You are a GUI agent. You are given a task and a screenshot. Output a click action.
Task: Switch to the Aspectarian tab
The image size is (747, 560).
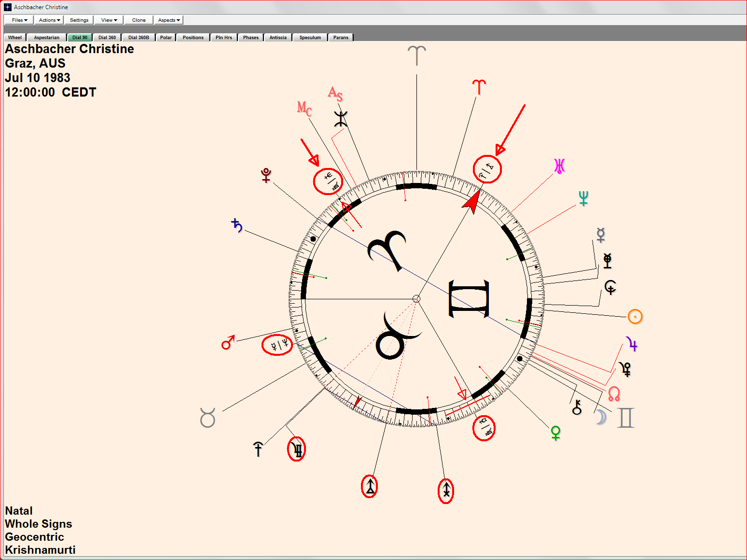pyautogui.click(x=47, y=37)
